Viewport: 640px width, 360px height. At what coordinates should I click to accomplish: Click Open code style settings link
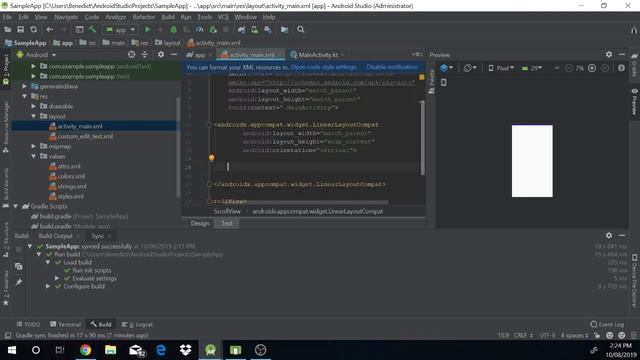click(x=324, y=67)
